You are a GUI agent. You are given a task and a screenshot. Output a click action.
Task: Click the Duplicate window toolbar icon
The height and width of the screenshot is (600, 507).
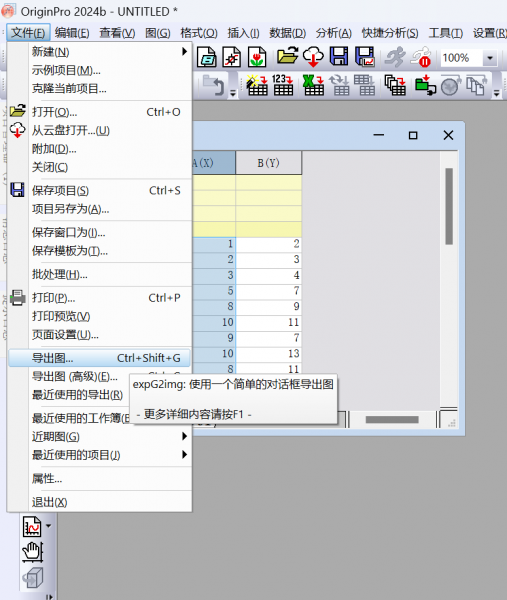click(476, 85)
